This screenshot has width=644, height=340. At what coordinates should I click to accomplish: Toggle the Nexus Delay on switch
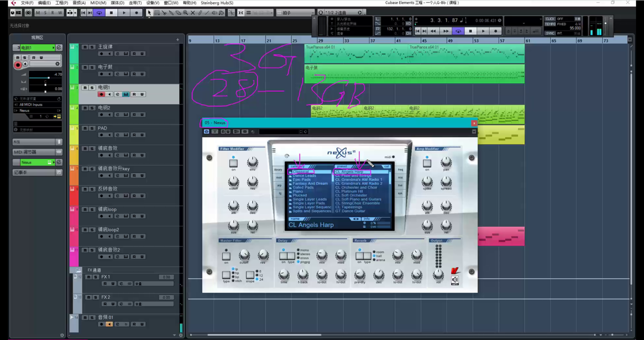point(283,256)
